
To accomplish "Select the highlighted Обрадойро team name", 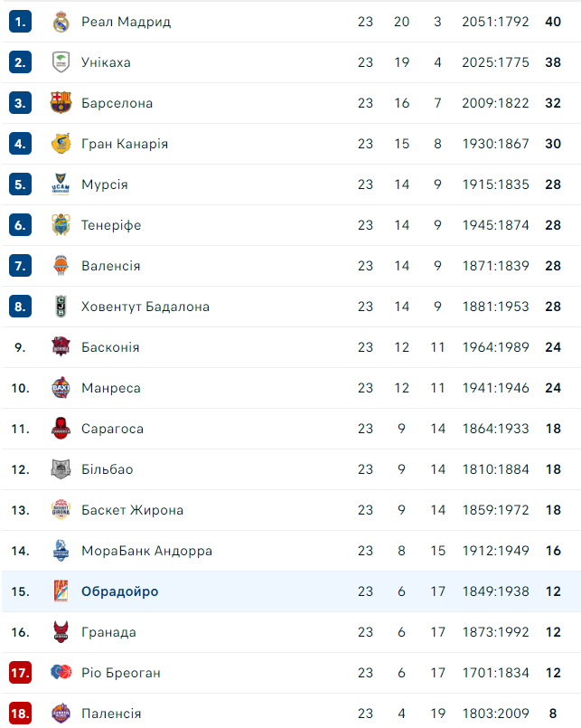I will click(x=119, y=591).
